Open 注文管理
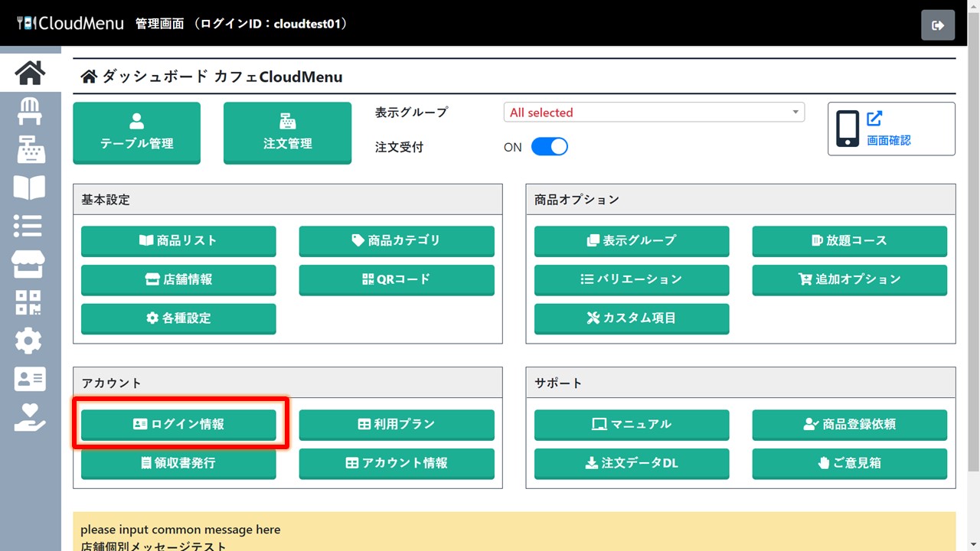 pos(287,133)
